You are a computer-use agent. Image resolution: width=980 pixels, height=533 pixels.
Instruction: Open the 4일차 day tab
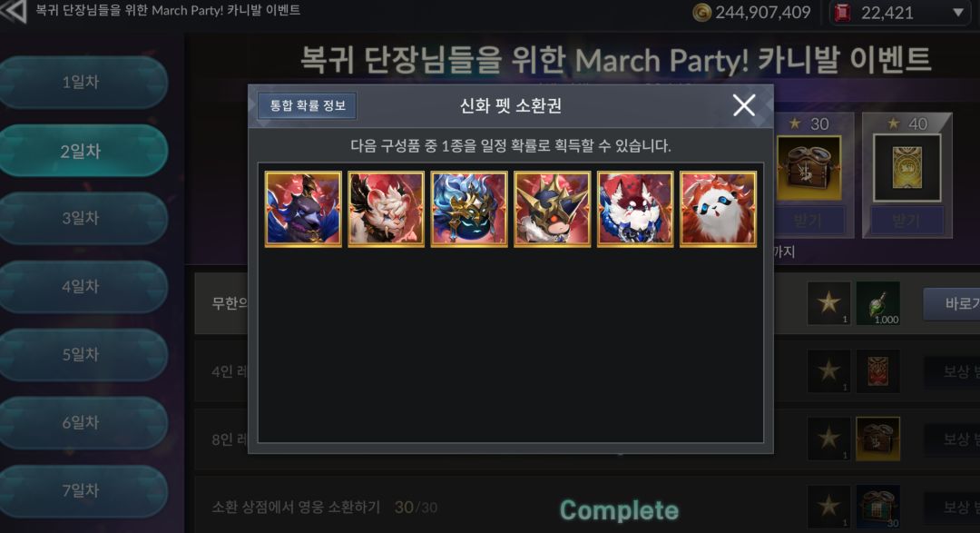tap(83, 287)
